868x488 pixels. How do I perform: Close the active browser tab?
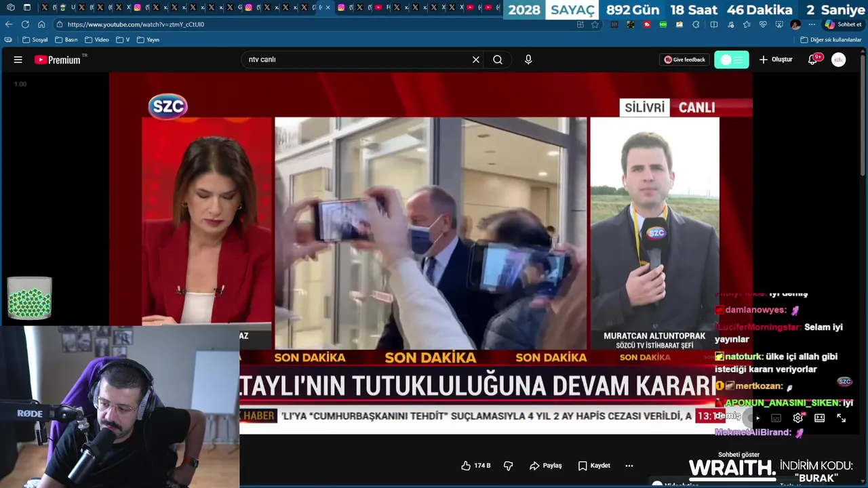tap(328, 7)
